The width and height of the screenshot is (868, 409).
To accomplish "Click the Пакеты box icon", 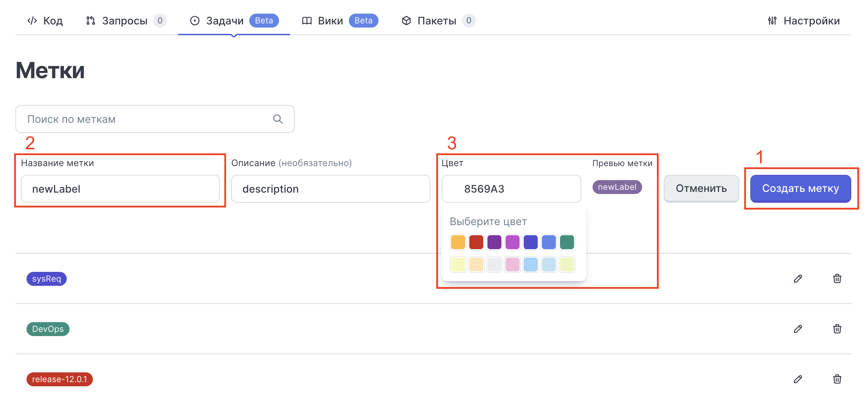I will (406, 21).
